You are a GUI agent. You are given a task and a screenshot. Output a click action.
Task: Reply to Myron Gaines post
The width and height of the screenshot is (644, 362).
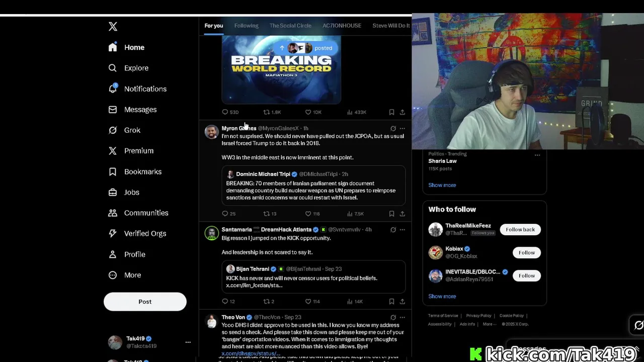229,214
